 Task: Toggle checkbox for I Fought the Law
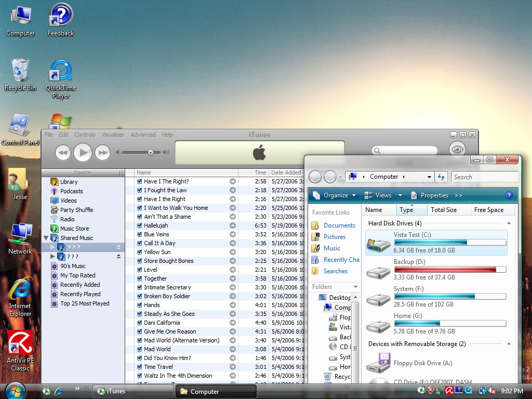139,190
